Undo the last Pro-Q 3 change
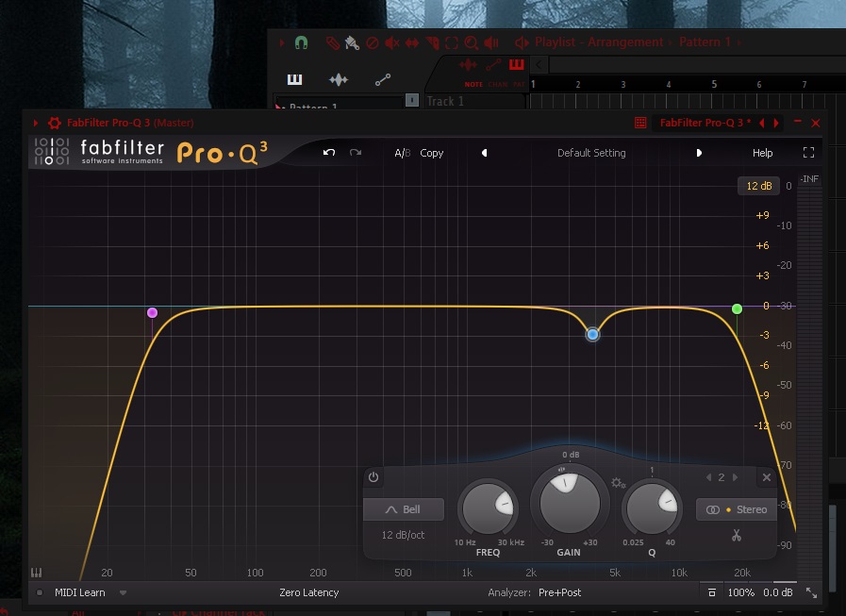The image size is (846, 616). coord(329,153)
